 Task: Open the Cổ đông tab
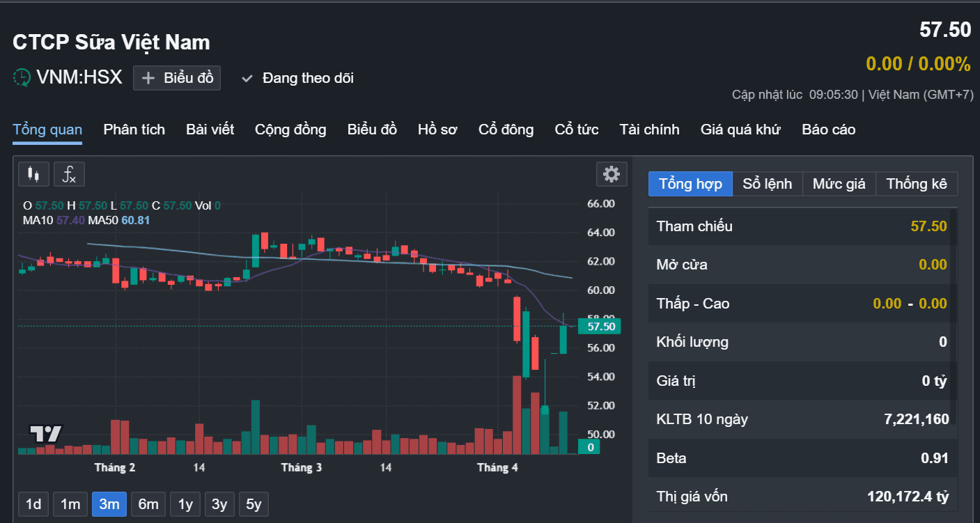tap(506, 130)
